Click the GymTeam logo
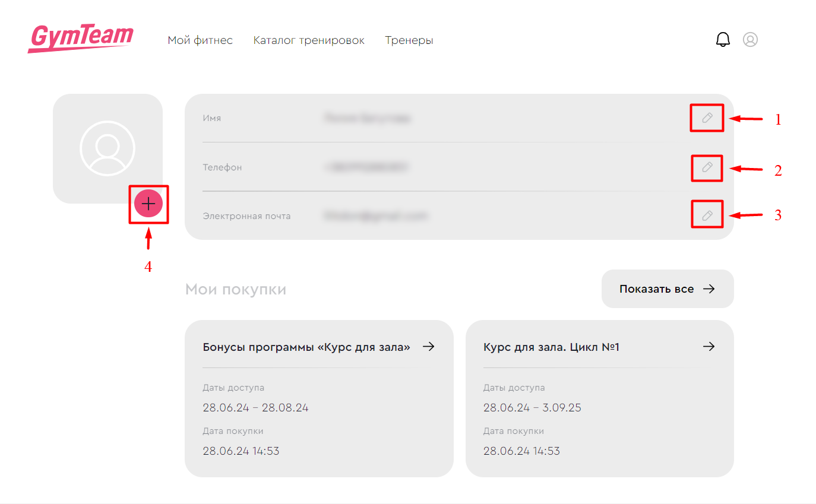 pyautogui.click(x=80, y=39)
